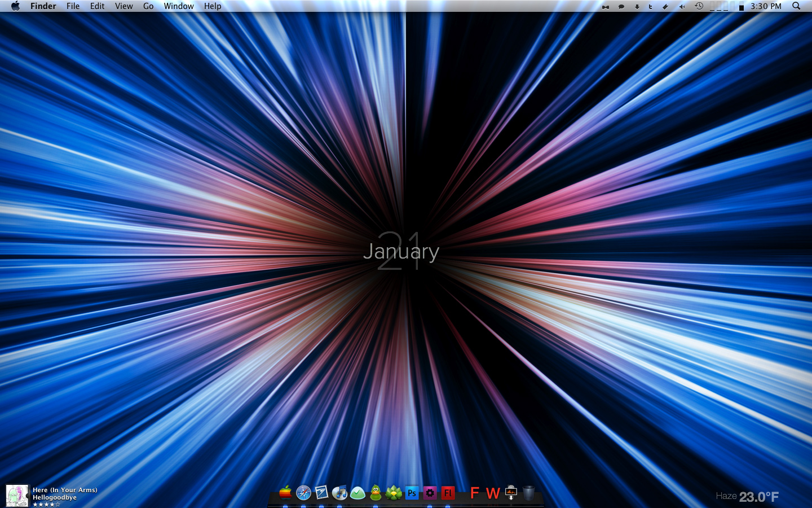Open the purple gear app in Dock
The image size is (812, 508).
(x=430, y=493)
